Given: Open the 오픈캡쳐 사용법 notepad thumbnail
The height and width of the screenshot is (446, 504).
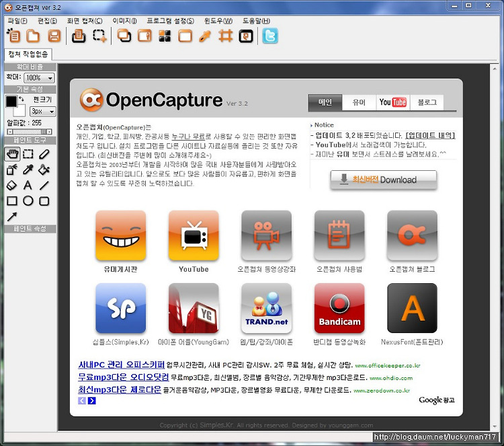Looking at the screenshot, I should pos(339,235).
